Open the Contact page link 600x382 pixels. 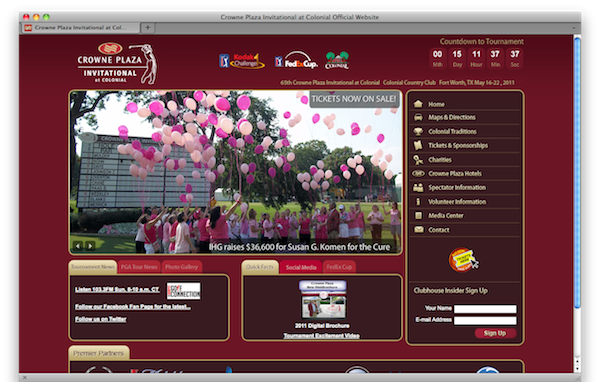click(439, 230)
